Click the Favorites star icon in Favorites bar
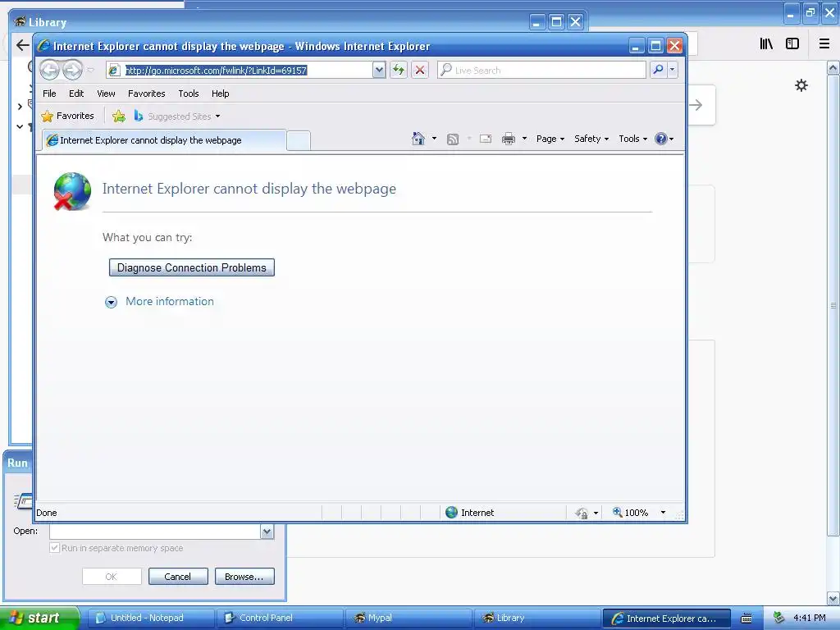 [47, 116]
